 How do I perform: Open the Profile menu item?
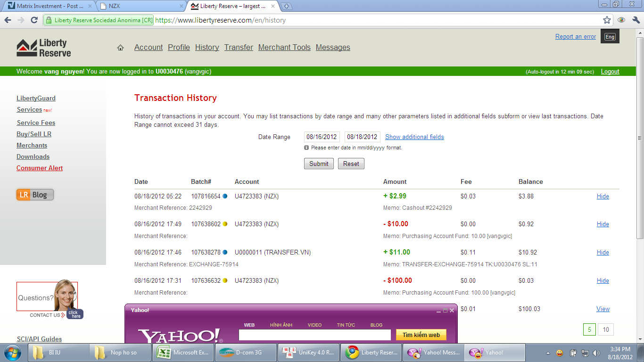179,48
